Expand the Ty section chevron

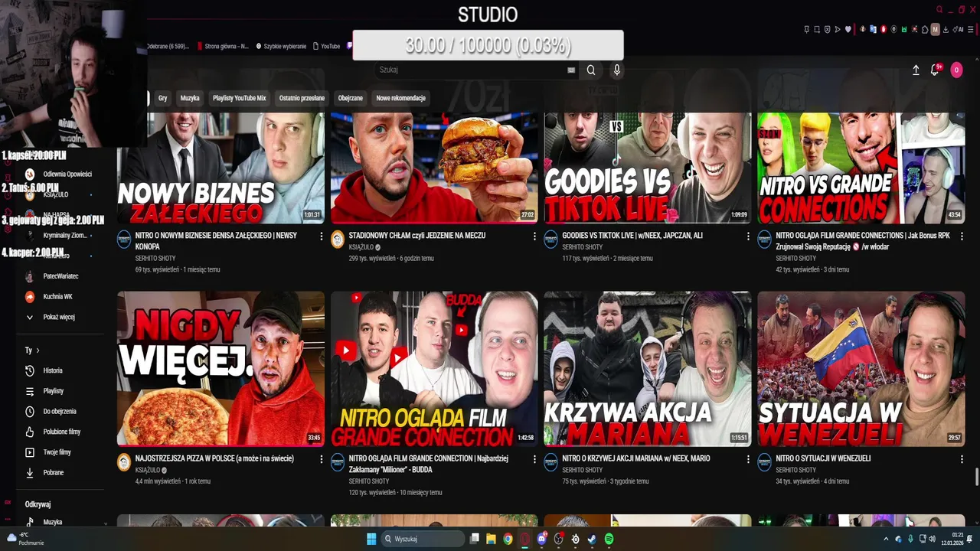[x=38, y=350]
